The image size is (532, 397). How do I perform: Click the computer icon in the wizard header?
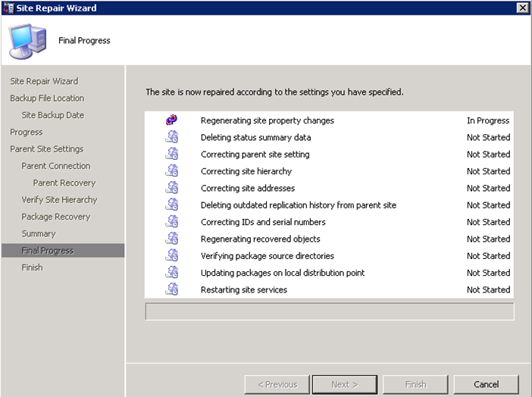(x=27, y=41)
